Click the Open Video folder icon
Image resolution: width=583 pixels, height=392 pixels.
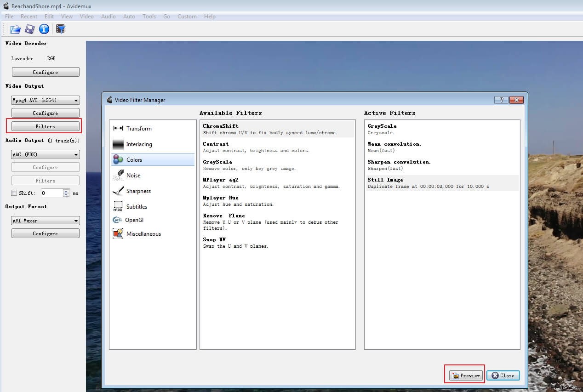[16, 29]
